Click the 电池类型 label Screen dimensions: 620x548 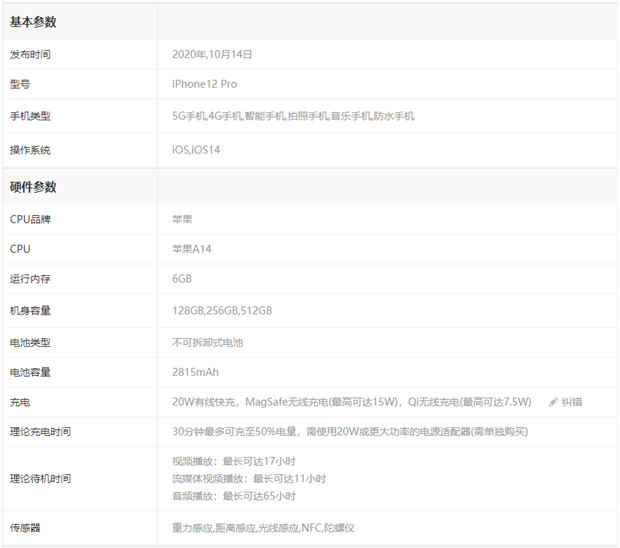click(x=30, y=343)
